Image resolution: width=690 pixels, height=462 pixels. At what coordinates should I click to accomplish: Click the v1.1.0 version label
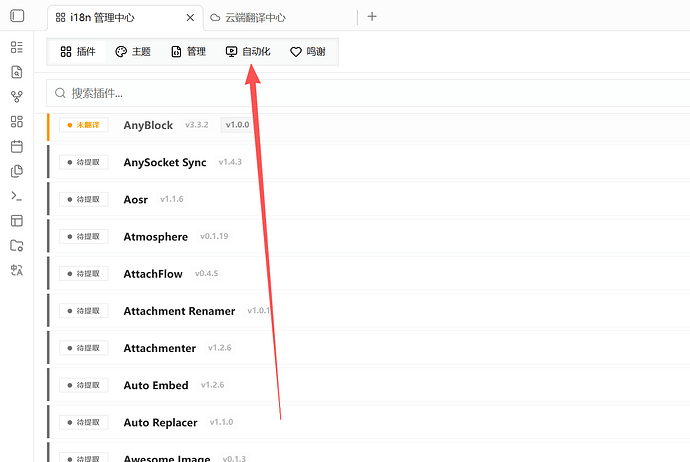coord(221,422)
